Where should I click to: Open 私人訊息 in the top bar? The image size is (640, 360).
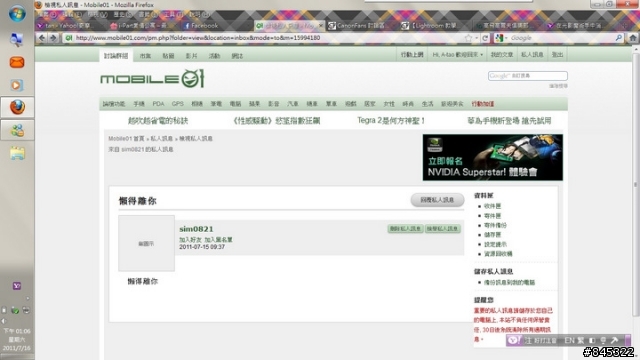tap(532, 55)
